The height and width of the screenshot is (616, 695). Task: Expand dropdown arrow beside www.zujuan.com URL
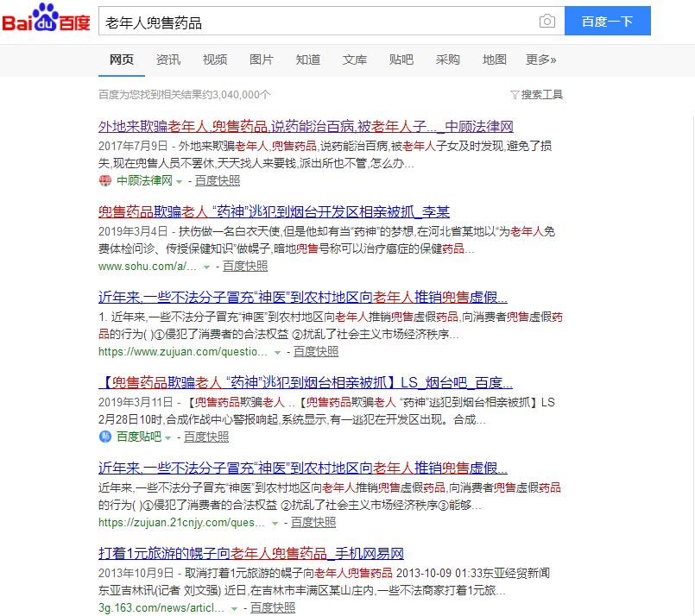pos(277,353)
